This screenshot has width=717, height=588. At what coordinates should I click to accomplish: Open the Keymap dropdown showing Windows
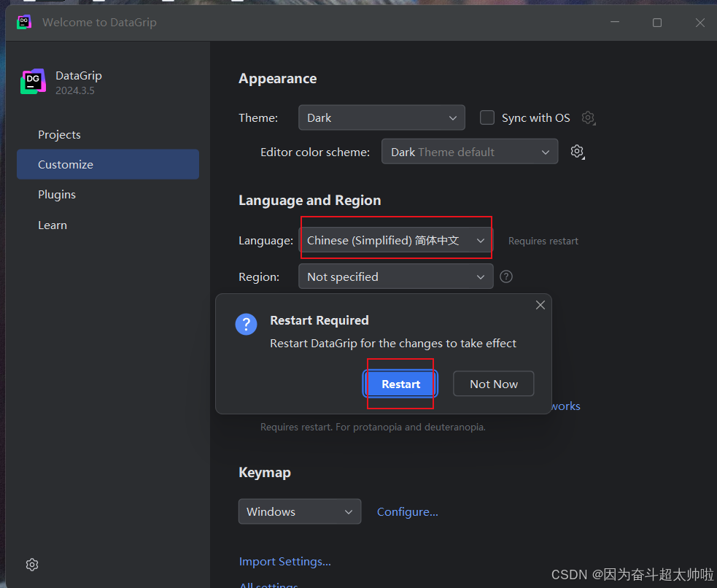coord(300,511)
